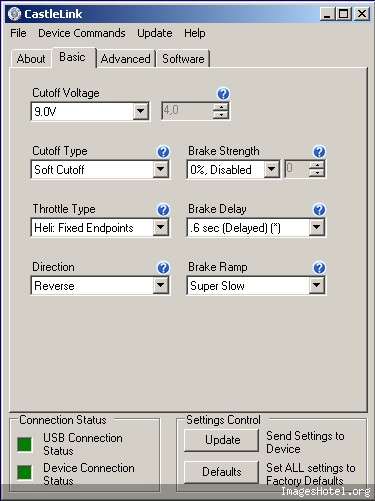Open help icon for Cutoff Type

(x=163, y=152)
